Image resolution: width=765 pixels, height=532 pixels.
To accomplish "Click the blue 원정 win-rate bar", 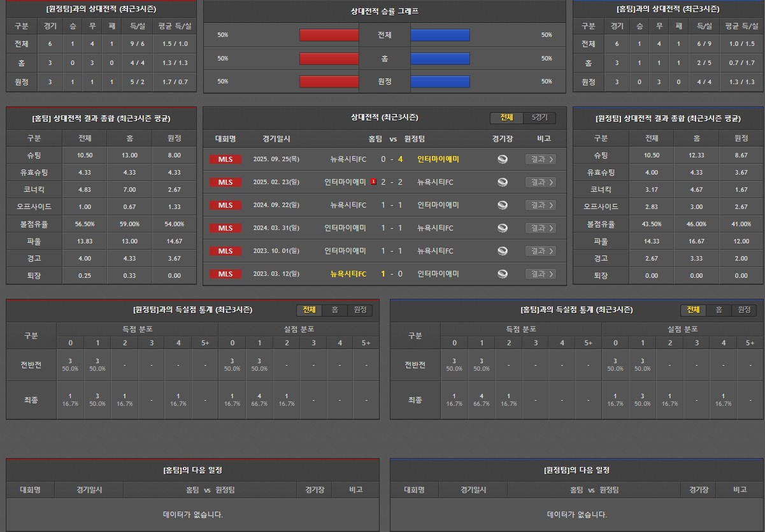I will (440, 82).
